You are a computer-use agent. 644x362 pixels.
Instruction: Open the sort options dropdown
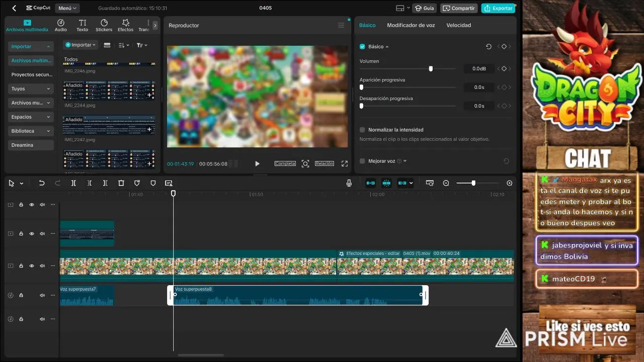(124, 45)
